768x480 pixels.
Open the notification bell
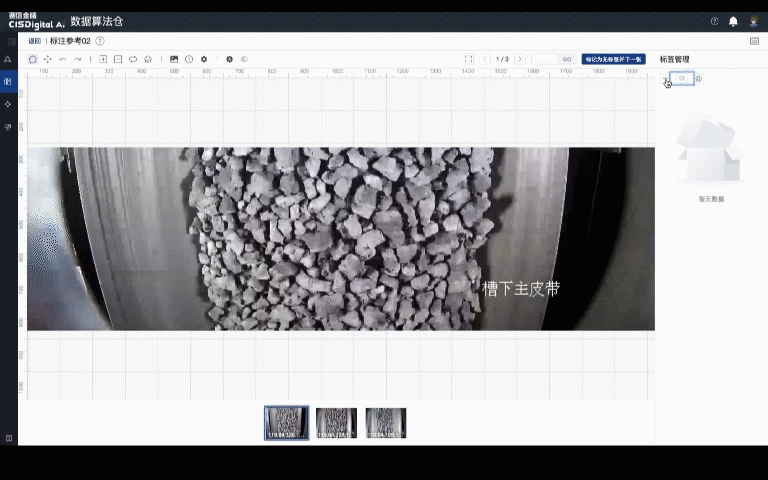coord(733,21)
